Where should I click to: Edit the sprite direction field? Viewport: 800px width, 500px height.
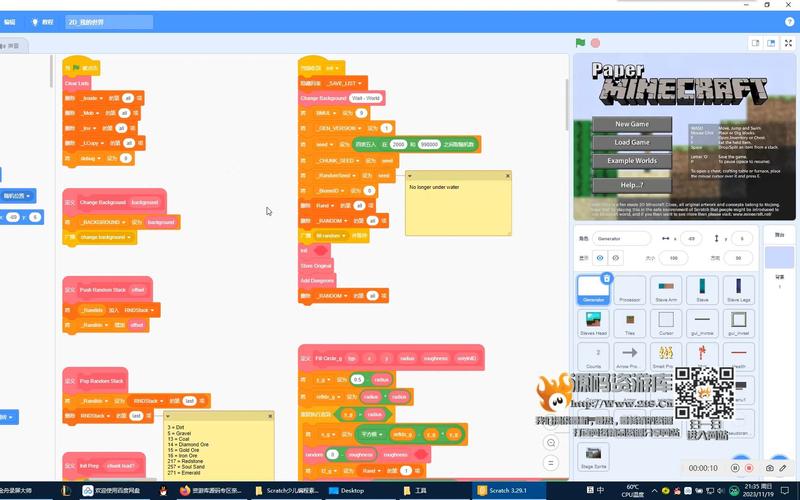738,258
